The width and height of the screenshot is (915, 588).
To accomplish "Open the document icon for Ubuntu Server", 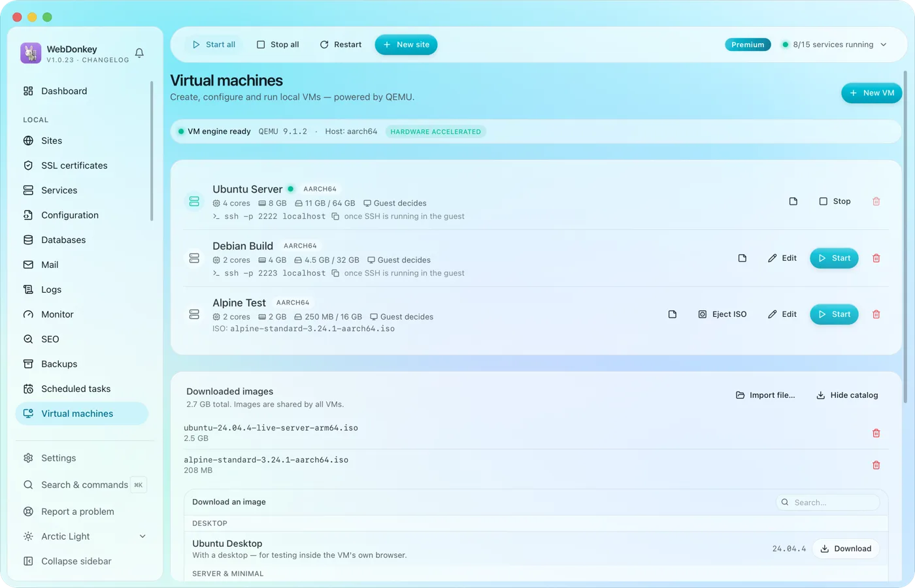I will [x=793, y=201].
